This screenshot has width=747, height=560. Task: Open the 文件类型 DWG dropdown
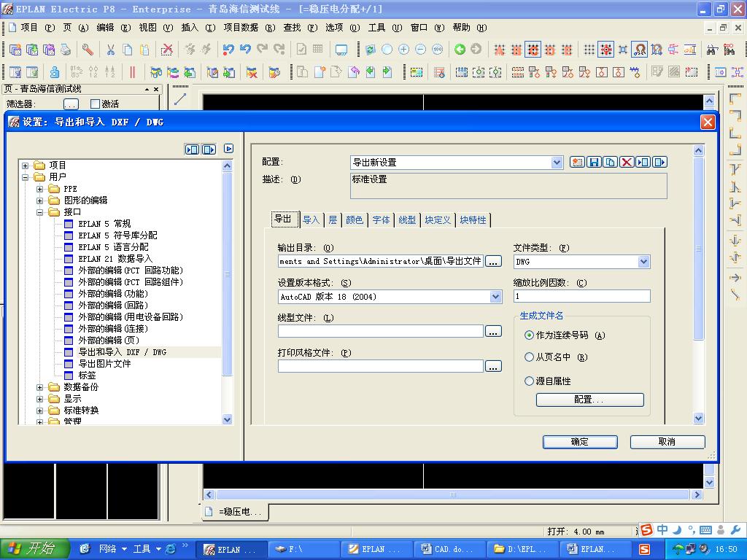point(643,261)
